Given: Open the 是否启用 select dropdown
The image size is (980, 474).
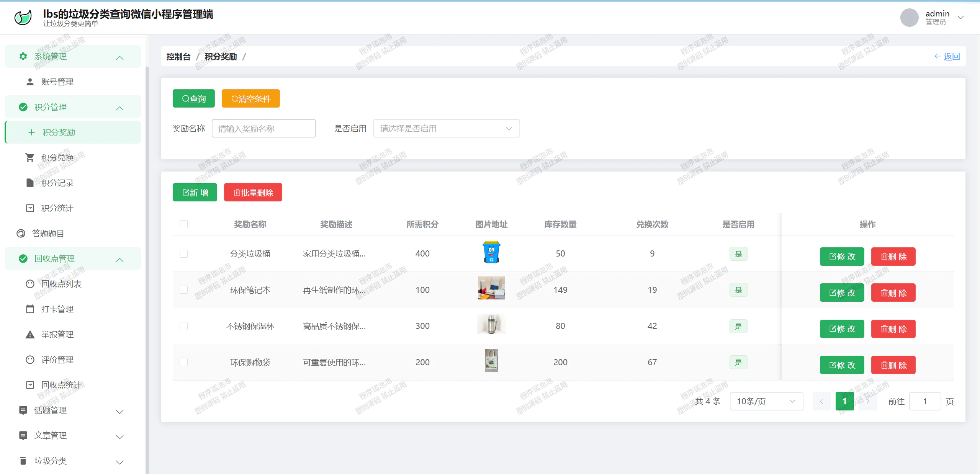Looking at the screenshot, I should 447,128.
